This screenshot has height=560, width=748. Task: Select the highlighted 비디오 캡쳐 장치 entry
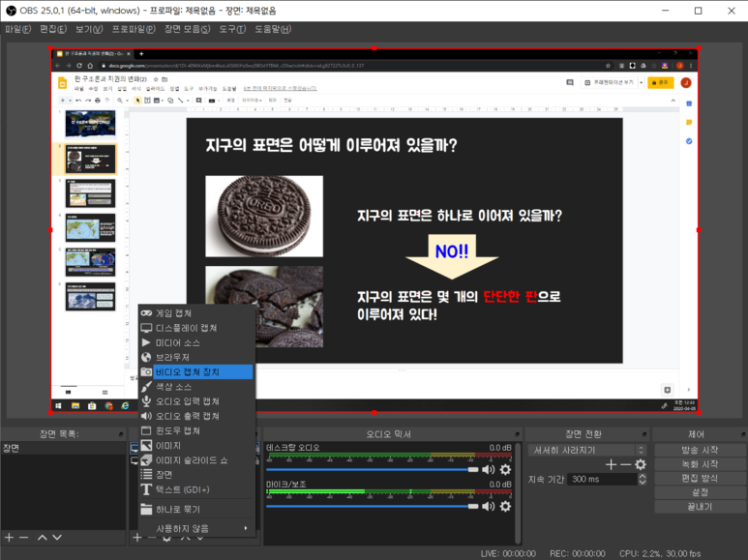(x=196, y=371)
